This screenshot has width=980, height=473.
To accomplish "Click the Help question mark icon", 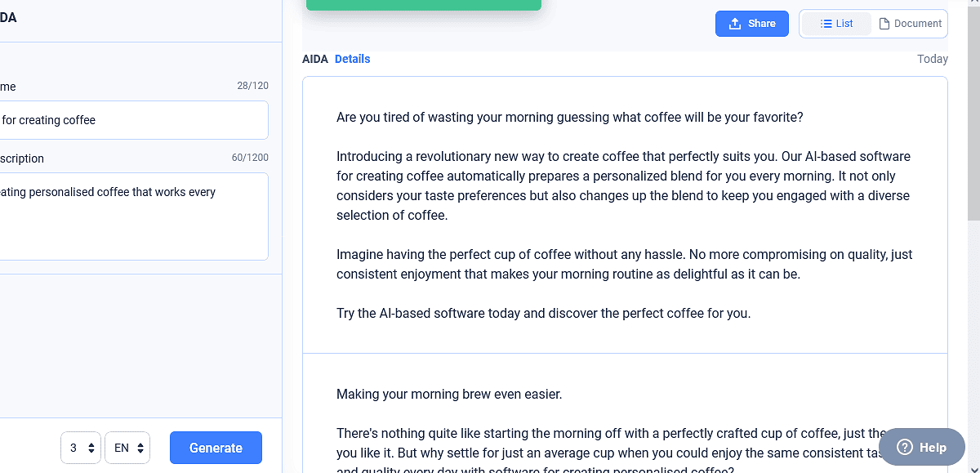I will [x=905, y=447].
